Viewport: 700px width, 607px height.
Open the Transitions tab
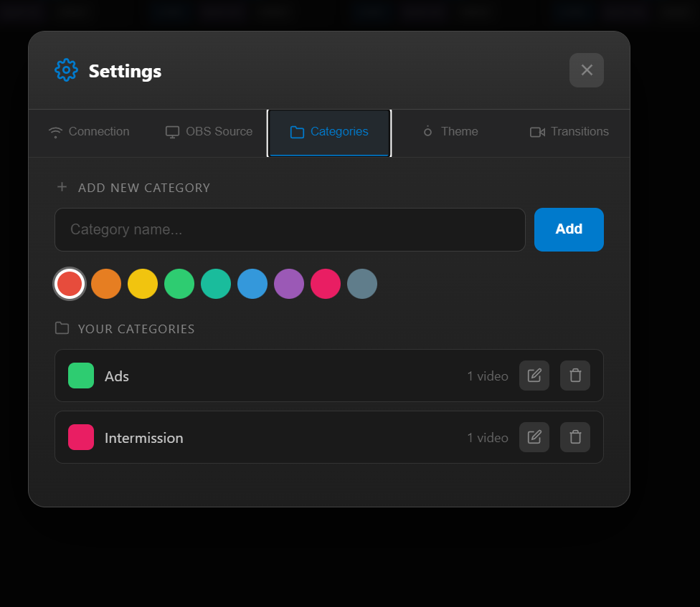[569, 132]
